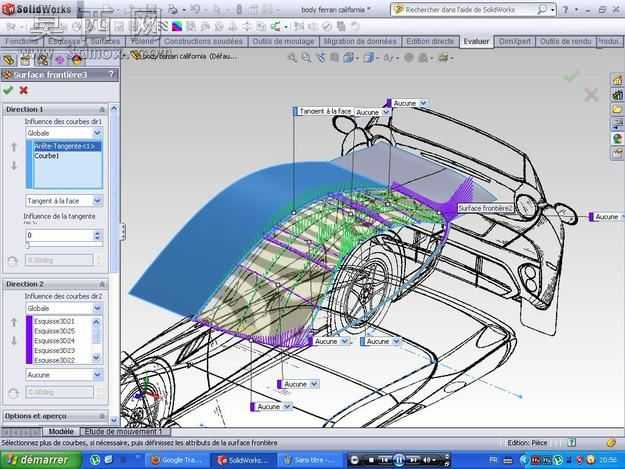625x469 pixels.
Task: Open the PropertyManager tab icon
Action: click(25, 60)
